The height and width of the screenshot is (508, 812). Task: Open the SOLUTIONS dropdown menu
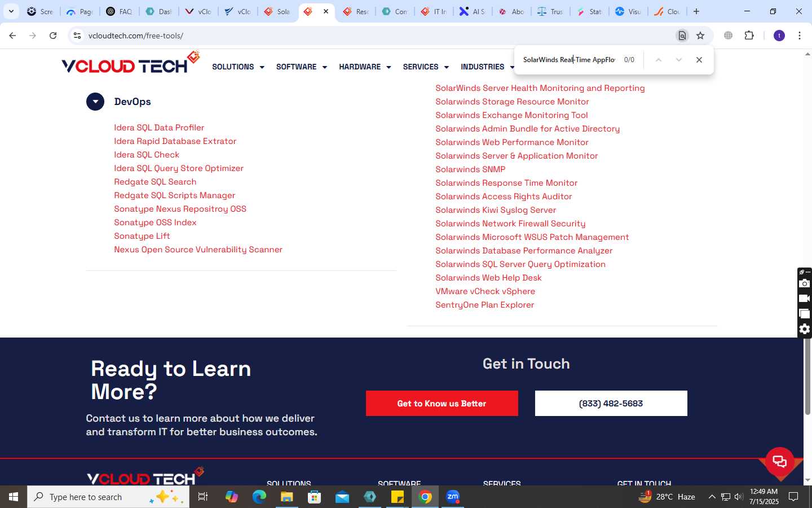[x=238, y=67]
